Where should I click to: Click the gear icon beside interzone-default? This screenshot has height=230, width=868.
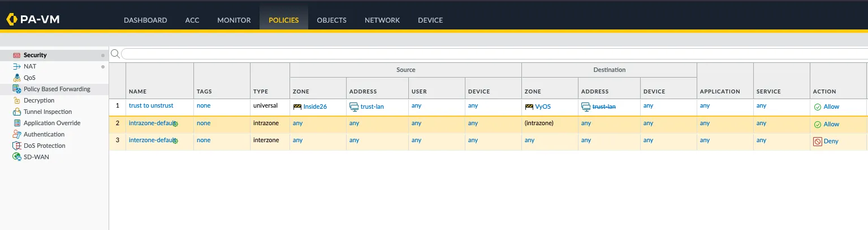tap(175, 141)
